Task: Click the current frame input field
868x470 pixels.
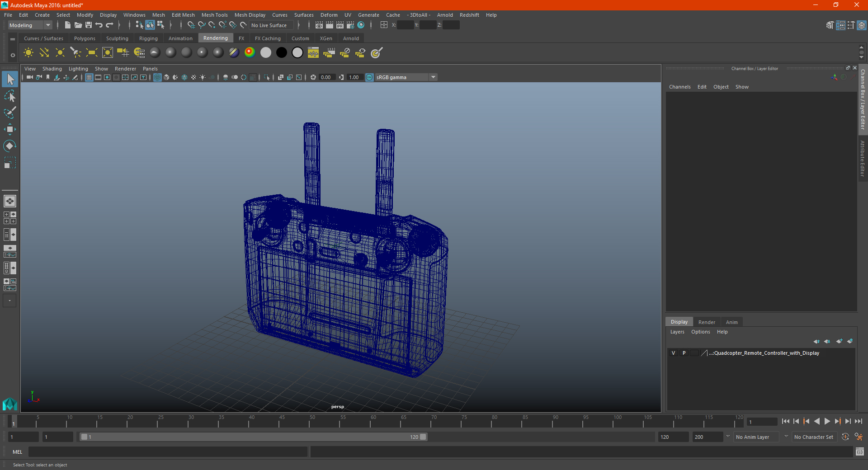Action: pos(762,422)
